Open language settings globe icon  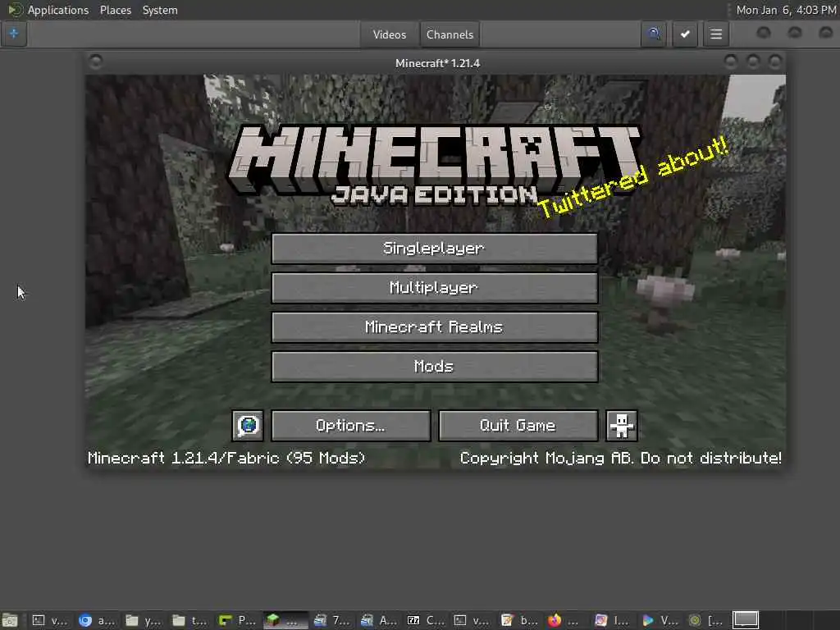point(248,426)
